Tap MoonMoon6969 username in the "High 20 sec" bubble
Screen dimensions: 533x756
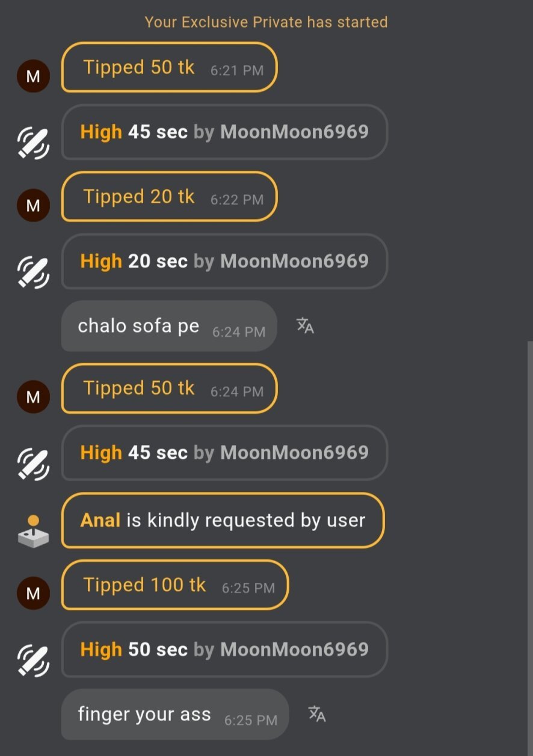(294, 261)
